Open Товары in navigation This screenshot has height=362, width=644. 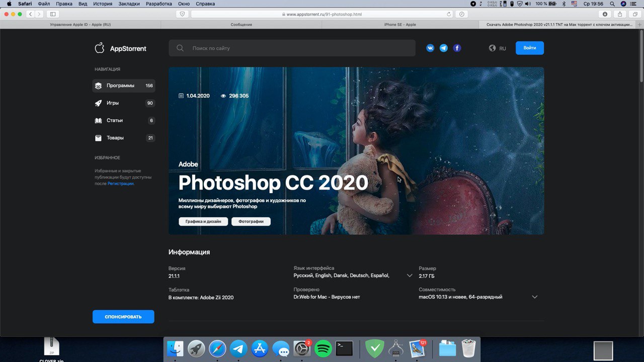point(124,138)
